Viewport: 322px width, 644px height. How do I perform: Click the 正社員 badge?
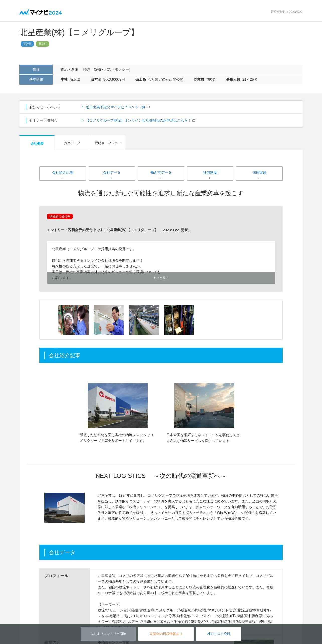pos(27,44)
